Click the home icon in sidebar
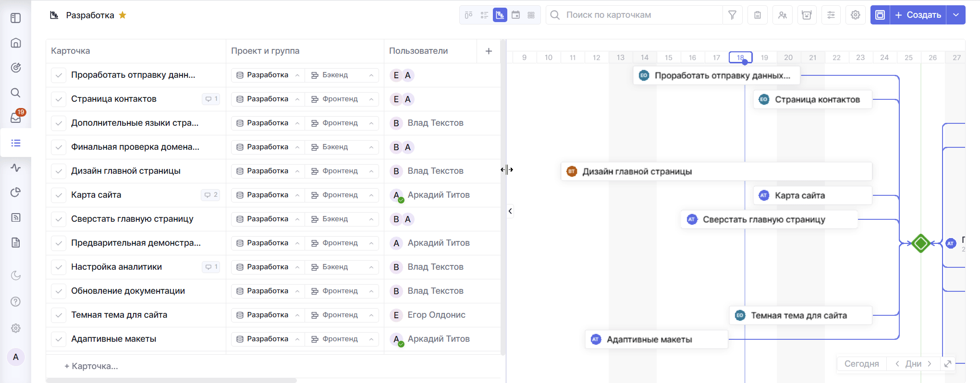Image resolution: width=980 pixels, height=383 pixels. [x=16, y=43]
